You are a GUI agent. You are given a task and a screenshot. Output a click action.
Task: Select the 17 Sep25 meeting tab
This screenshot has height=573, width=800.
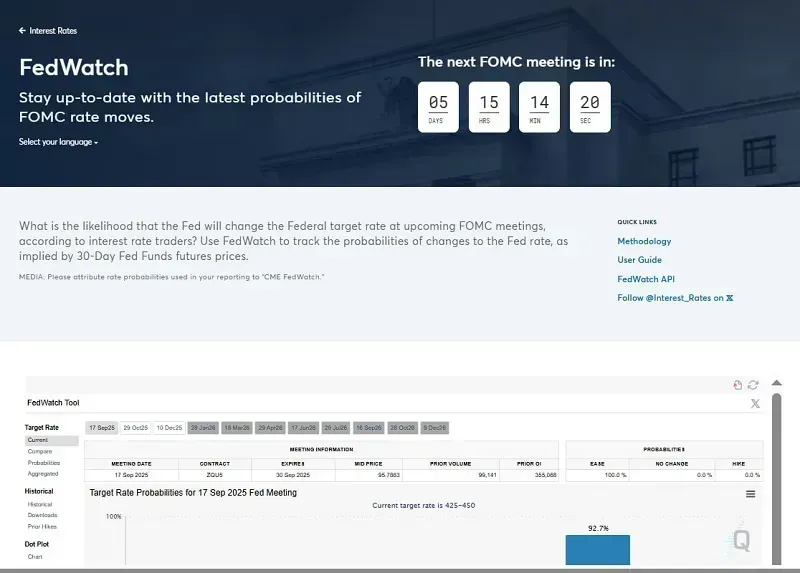101,428
